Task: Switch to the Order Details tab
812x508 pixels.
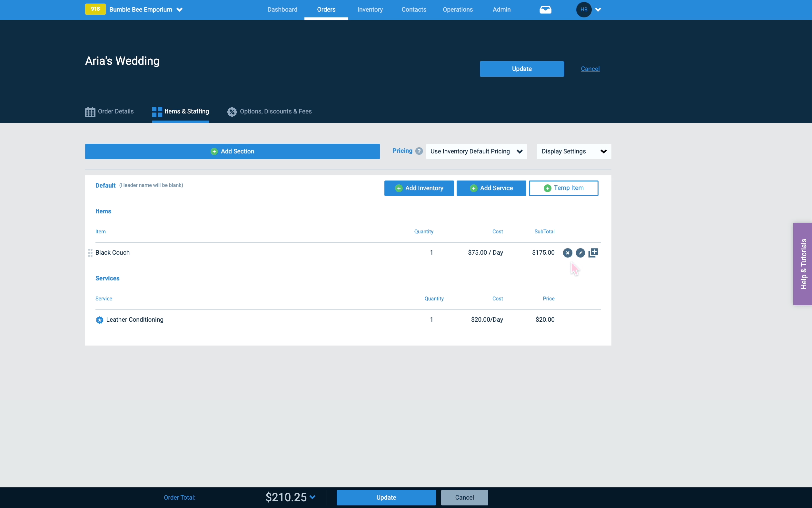Action: pyautogui.click(x=109, y=112)
